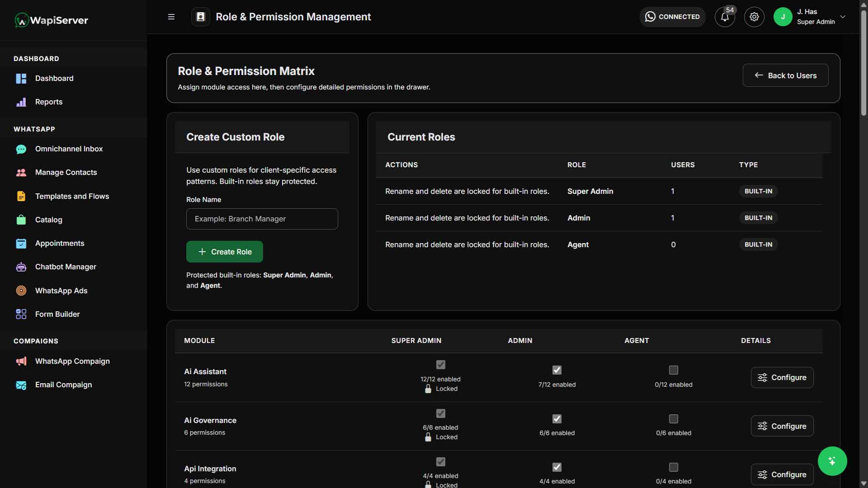Viewport: 868px width, 488px height.
Task: Enable Agent checkbox for Ai Assistant
Action: tap(674, 370)
